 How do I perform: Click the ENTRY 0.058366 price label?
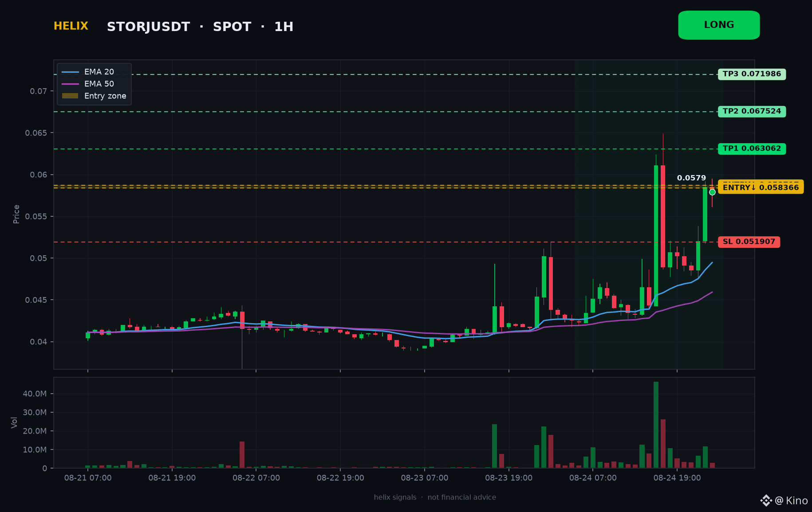coord(761,188)
